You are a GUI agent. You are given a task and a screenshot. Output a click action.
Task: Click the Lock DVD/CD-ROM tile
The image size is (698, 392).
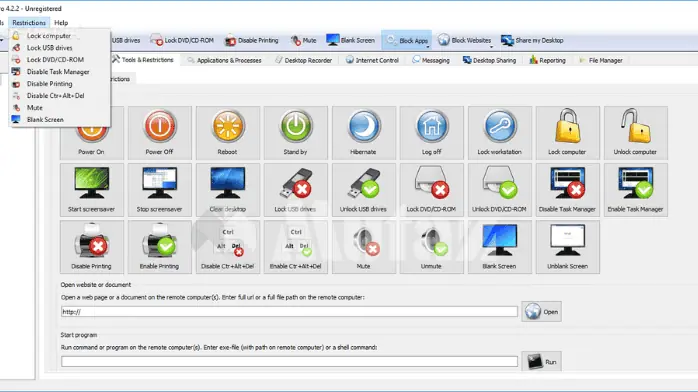(431, 190)
